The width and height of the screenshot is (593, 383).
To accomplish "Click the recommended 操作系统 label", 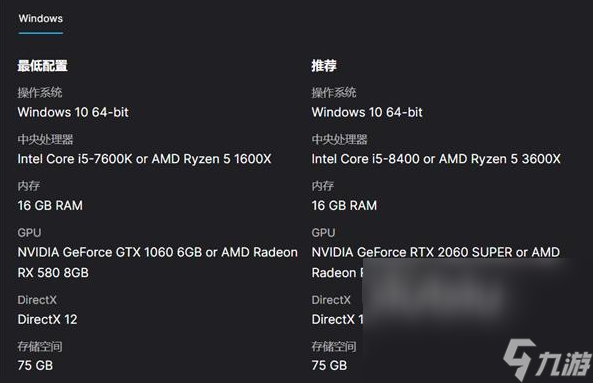I will tap(334, 92).
